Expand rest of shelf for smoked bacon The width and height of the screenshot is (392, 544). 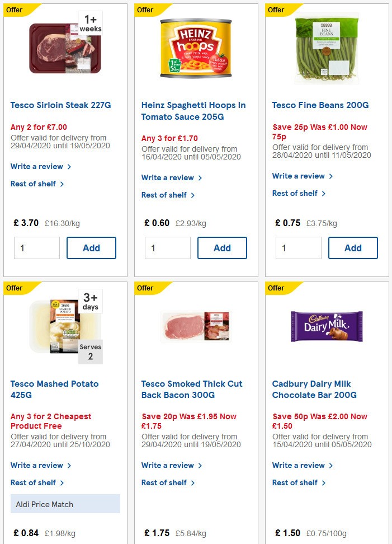click(164, 482)
